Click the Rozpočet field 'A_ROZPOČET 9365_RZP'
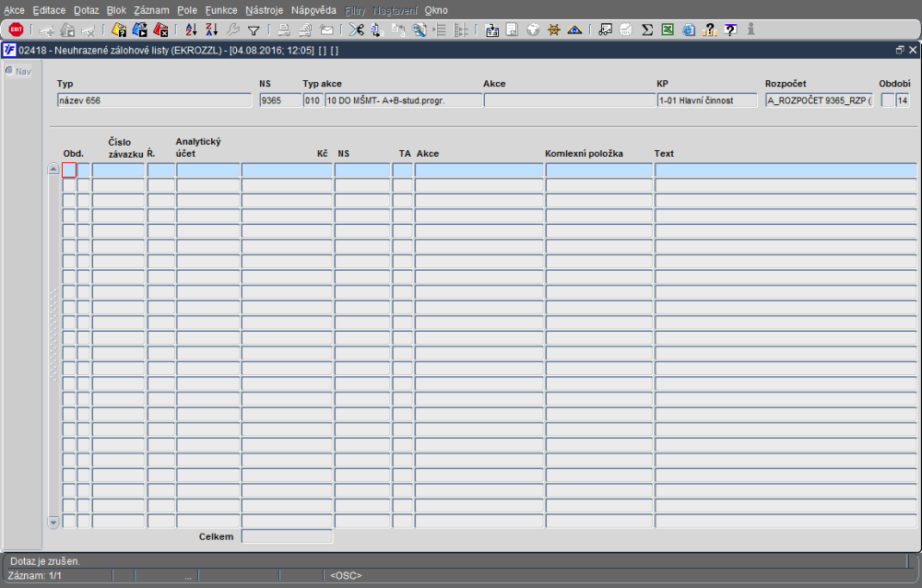Image resolution: width=922 pixels, height=588 pixels. tap(819, 100)
